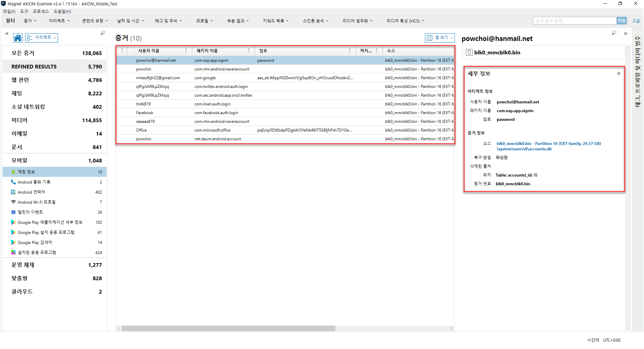
Task: Select the 운영 체제 category
Action: click(55, 265)
